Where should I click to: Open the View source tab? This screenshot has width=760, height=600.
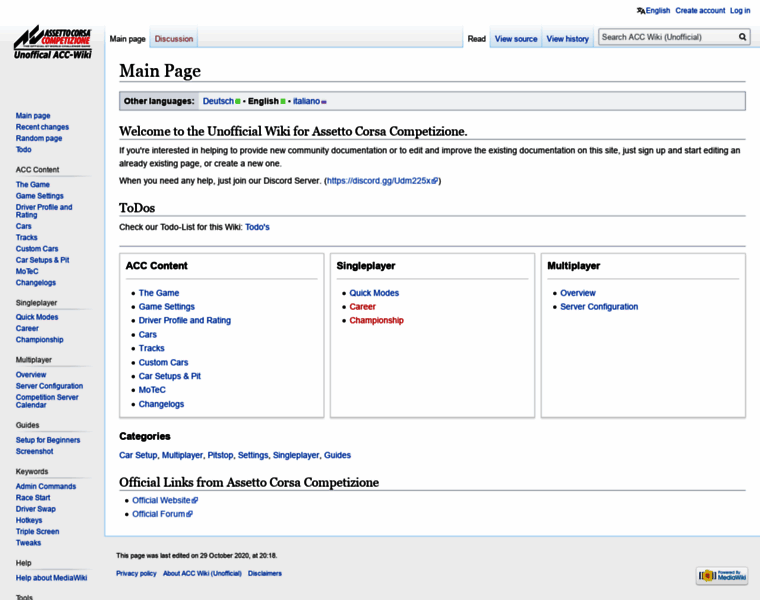click(516, 39)
